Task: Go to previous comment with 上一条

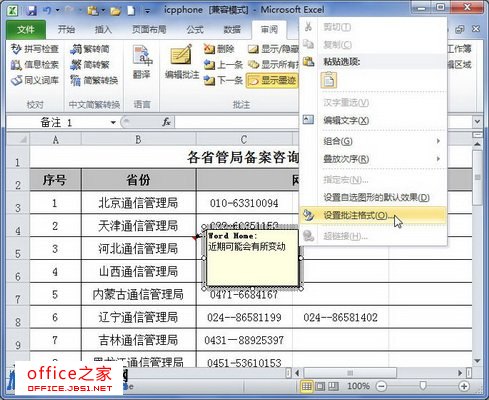Action: coord(223,64)
